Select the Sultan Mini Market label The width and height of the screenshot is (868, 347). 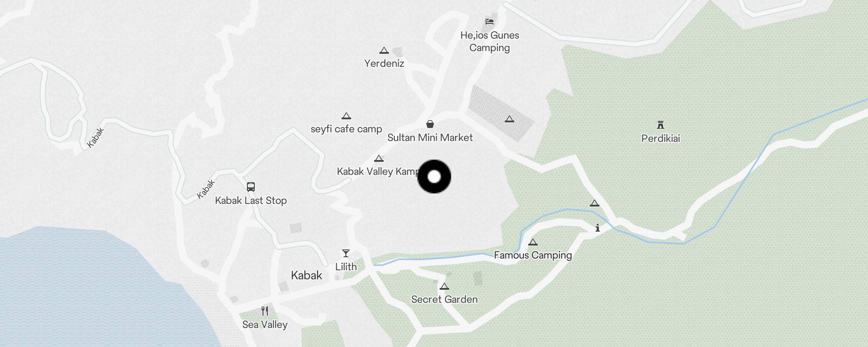click(x=430, y=137)
